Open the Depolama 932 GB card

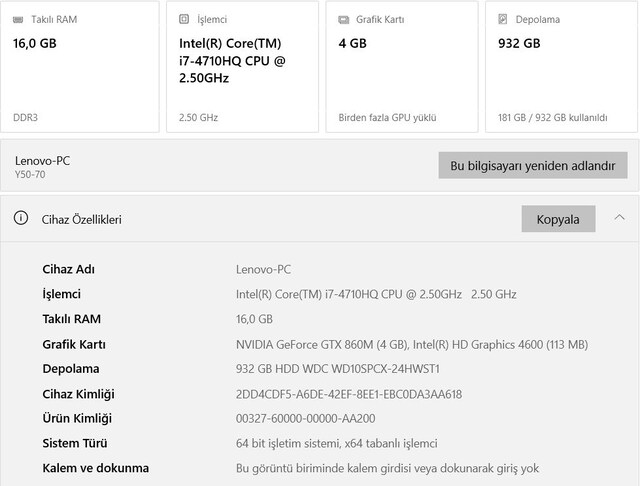(561, 67)
